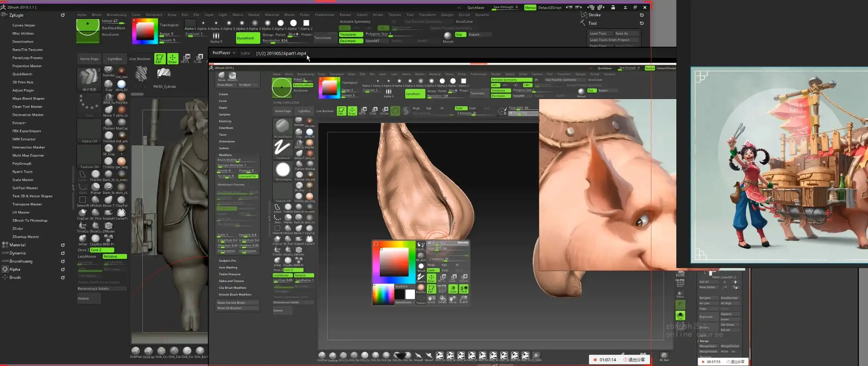Activate the Edit mode icon
The height and width of the screenshot is (366, 868).
tap(159, 58)
